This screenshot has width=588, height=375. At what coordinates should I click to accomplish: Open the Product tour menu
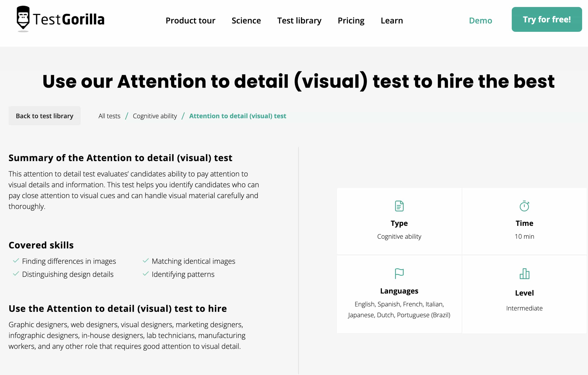tap(190, 21)
